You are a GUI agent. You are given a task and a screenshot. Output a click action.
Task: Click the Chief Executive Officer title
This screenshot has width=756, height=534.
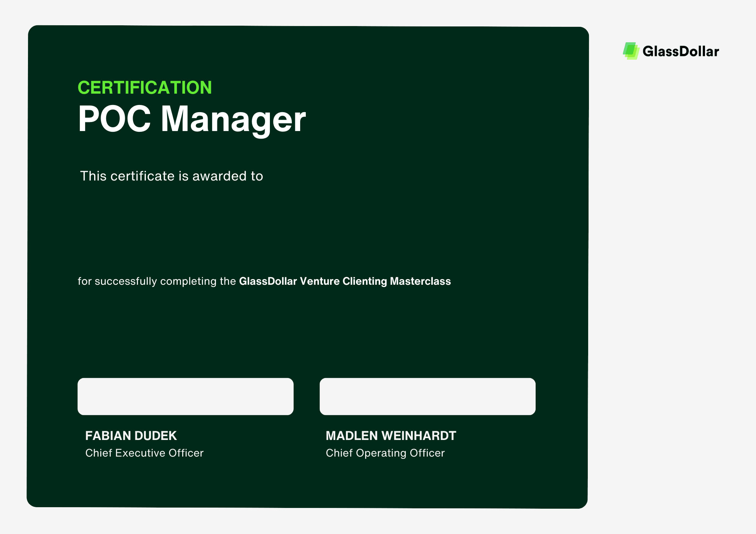pos(144,453)
